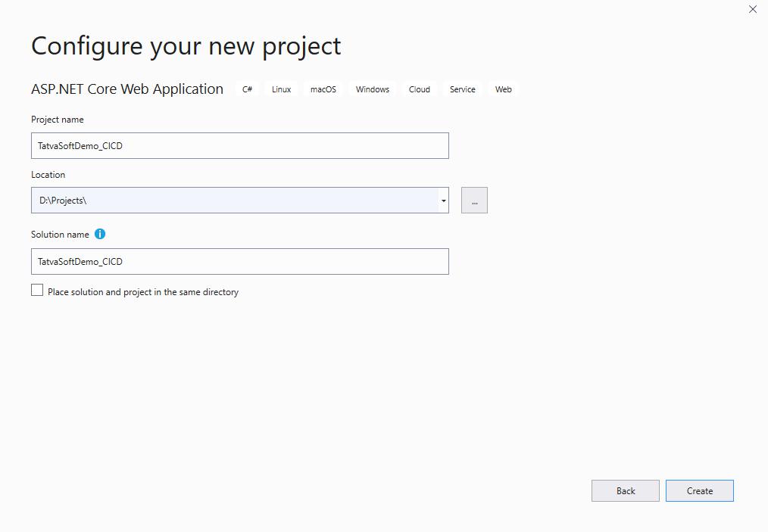
Task: Open the Location dropdown arrow
Action: [x=443, y=201]
